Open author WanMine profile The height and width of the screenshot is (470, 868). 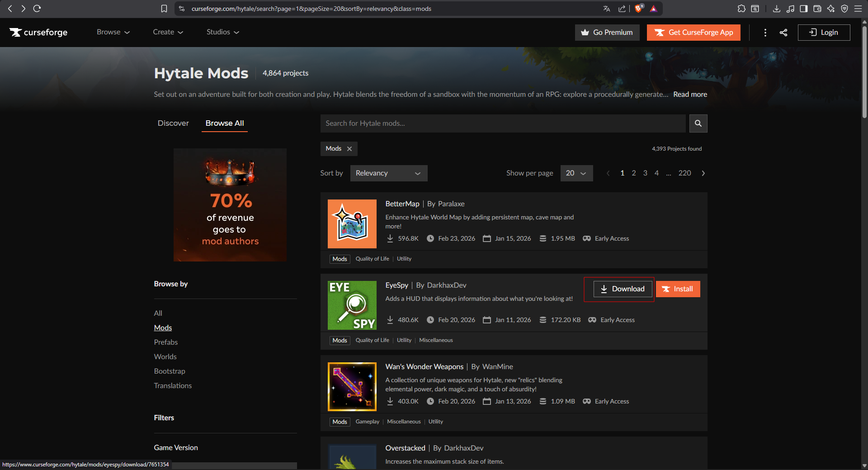498,366
